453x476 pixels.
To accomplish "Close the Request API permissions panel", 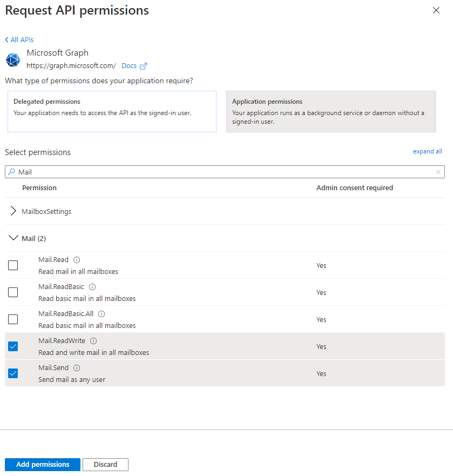I will coord(436,10).
